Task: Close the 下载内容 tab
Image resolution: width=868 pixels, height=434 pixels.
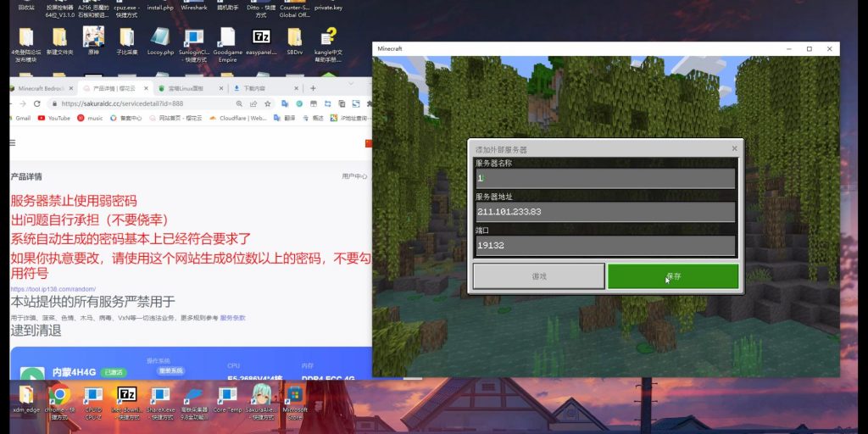Action: 296,88
